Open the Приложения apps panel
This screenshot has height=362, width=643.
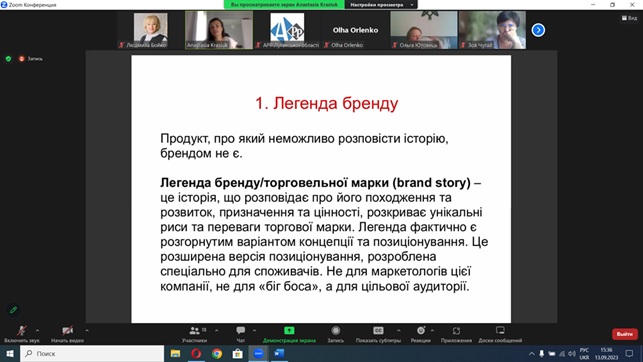coord(456,334)
